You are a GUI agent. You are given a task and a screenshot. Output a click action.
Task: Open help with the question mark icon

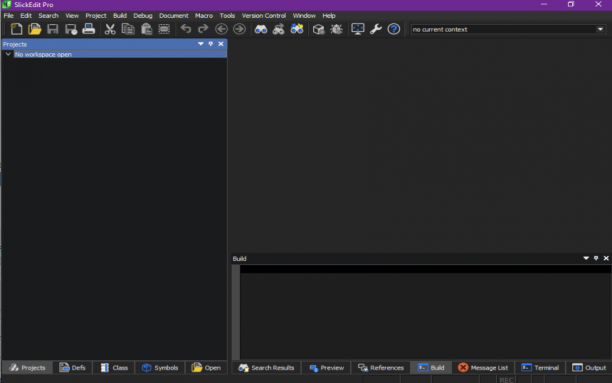point(393,29)
